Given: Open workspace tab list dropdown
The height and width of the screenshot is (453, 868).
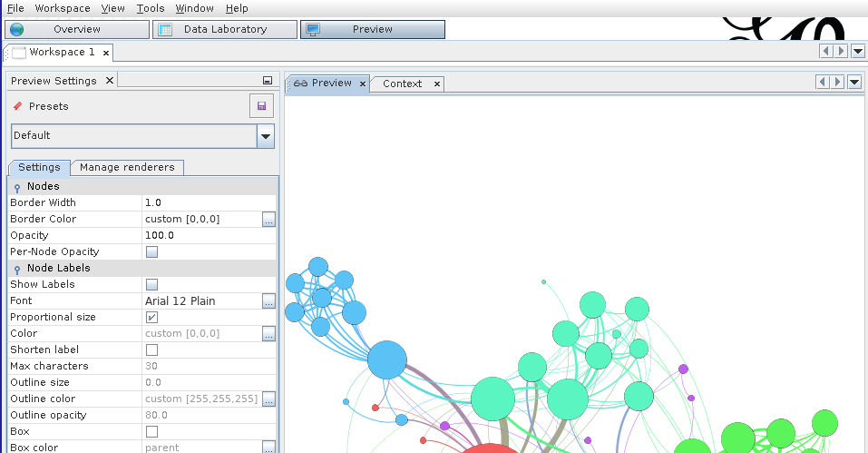Looking at the screenshot, I should 857,52.
